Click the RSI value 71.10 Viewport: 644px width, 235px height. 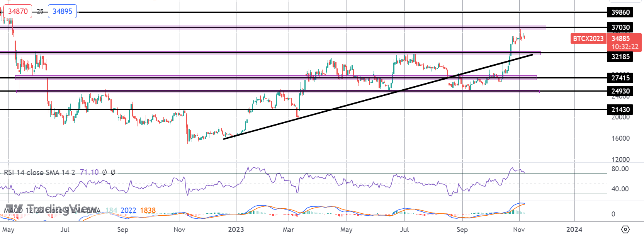[x=89, y=172]
